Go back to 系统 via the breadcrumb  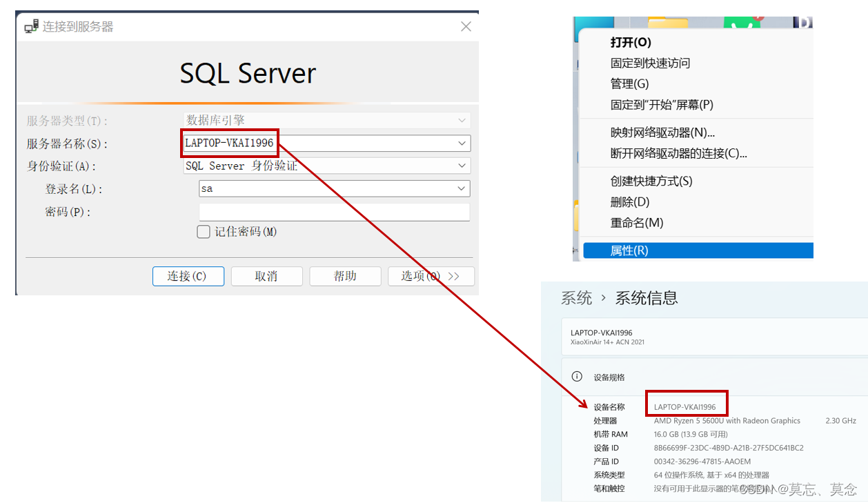pos(576,298)
